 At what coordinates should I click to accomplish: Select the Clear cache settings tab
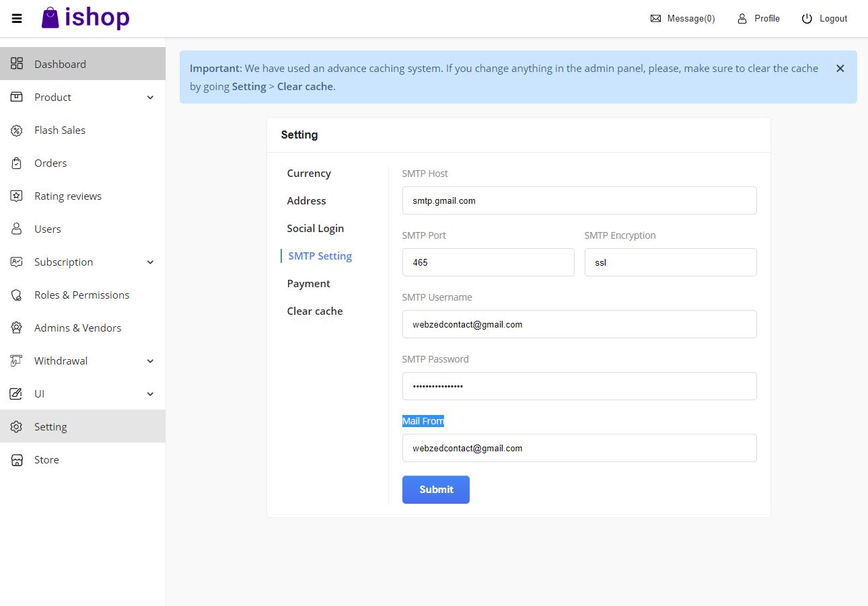(x=314, y=311)
